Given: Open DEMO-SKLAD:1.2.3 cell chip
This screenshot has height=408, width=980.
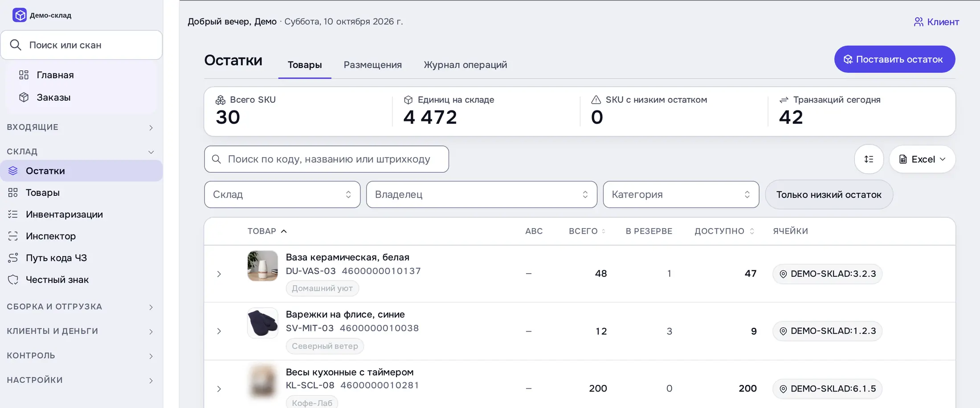Looking at the screenshot, I should (x=827, y=331).
